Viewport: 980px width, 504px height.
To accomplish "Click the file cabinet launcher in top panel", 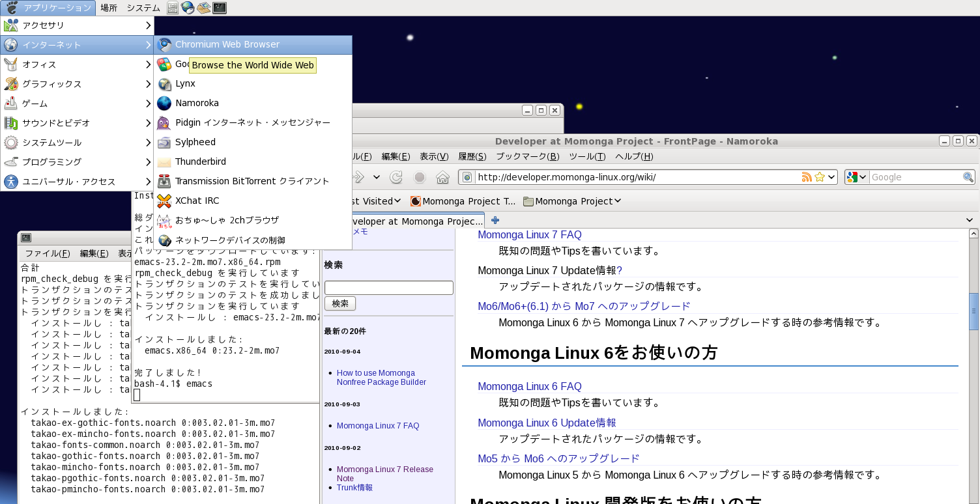I will click(172, 8).
